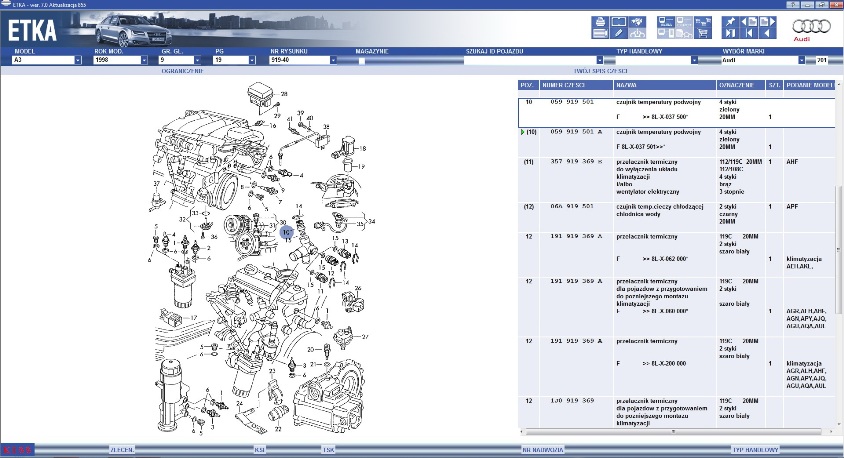The height and width of the screenshot is (458, 844).
Task: Click the OZNACZENIE column header
Action: (741, 85)
